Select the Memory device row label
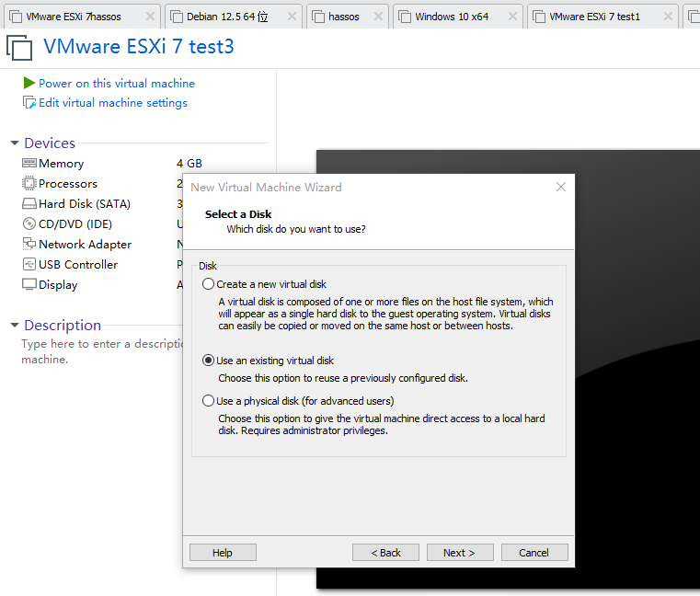The width and height of the screenshot is (700, 596). [x=61, y=164]
